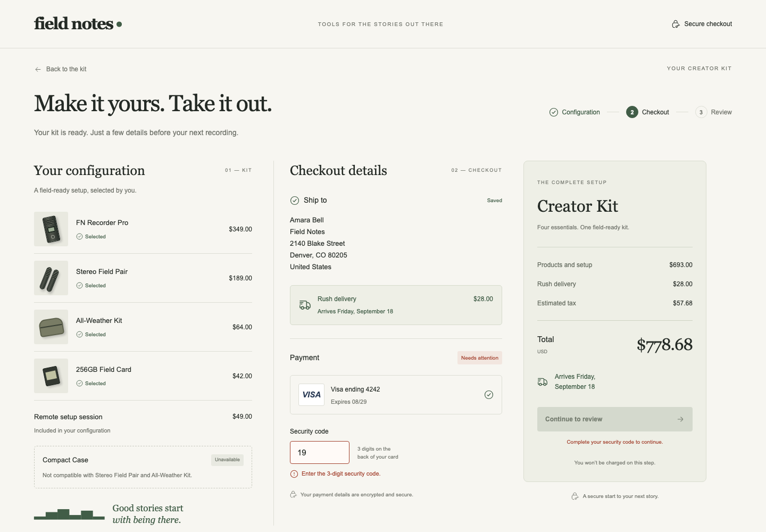Click the 256GB Field Card thumbnail

51,376
